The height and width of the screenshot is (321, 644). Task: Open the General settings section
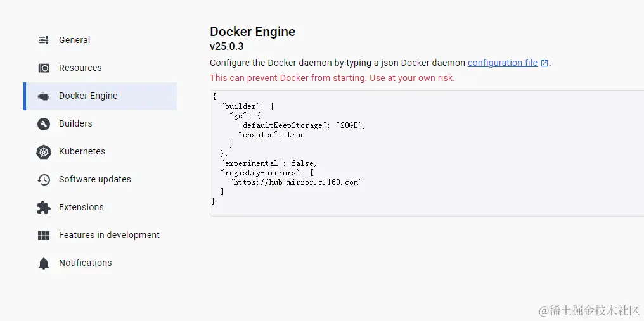(x=101, y=40)
